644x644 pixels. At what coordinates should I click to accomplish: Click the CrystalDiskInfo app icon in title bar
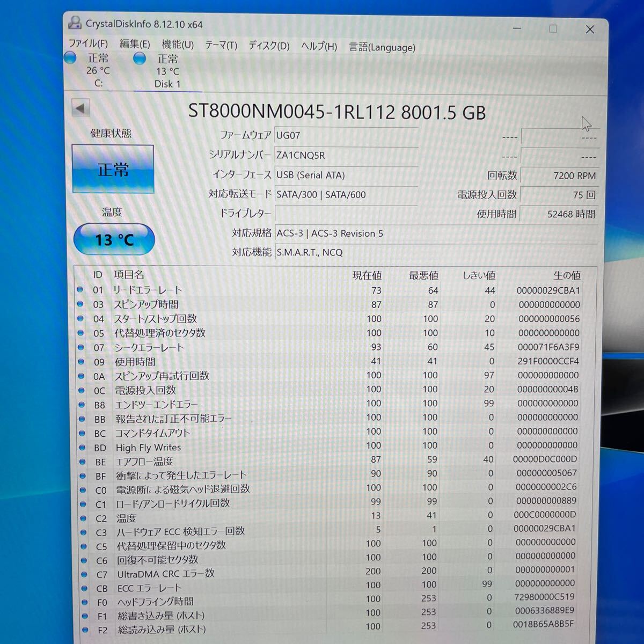[x=75, y=23]
